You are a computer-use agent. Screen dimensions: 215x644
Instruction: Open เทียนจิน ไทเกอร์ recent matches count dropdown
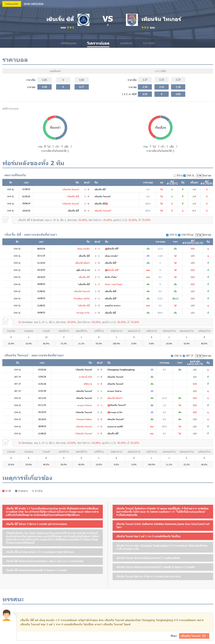coord(198,356)
